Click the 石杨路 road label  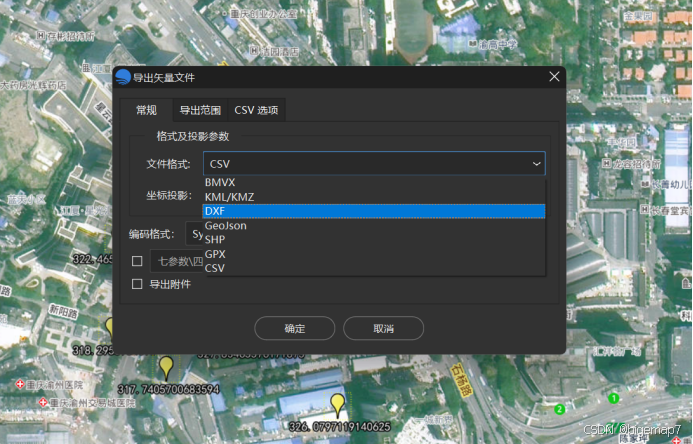(x=461, y=379)
